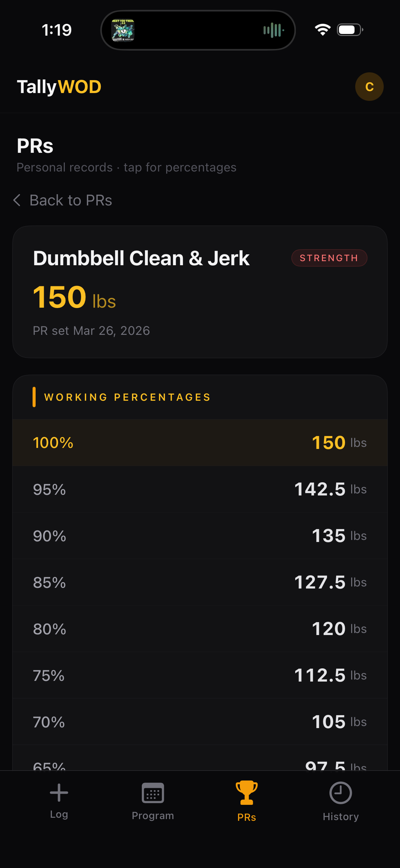Select the 80% row showing 120 lbs
Screen dimensions: 400x868
click(x=200, y=629)
